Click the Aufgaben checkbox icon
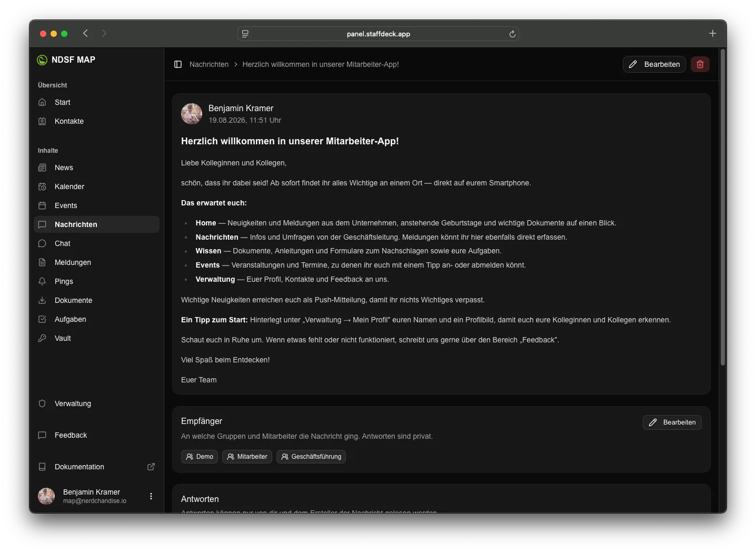Screen dimensions: 756x552 42,319
